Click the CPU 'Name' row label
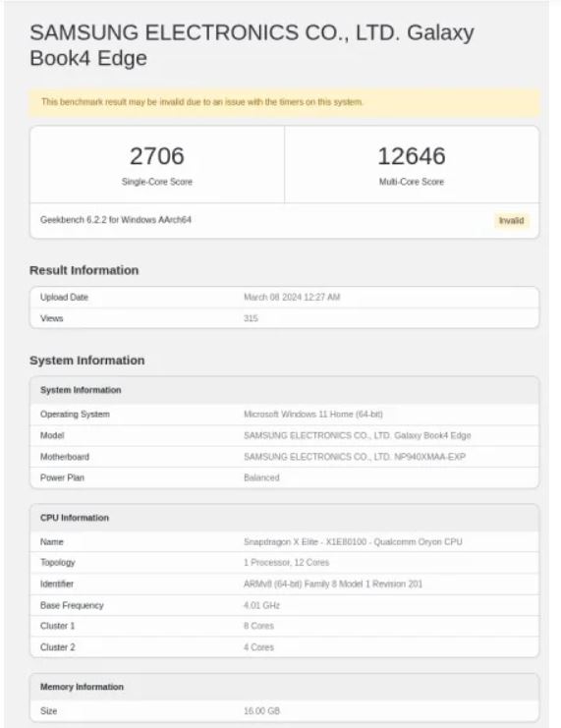 tap(51, 541)
